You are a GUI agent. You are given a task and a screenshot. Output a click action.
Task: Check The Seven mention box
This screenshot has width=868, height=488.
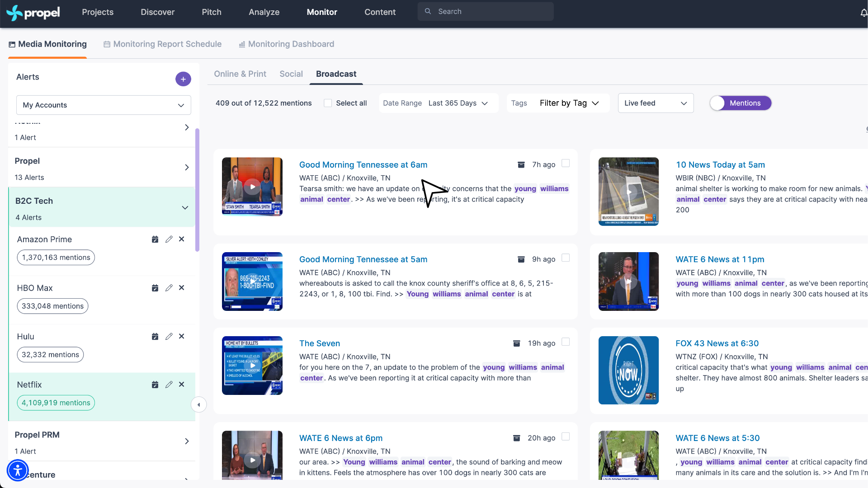(566, 342)
